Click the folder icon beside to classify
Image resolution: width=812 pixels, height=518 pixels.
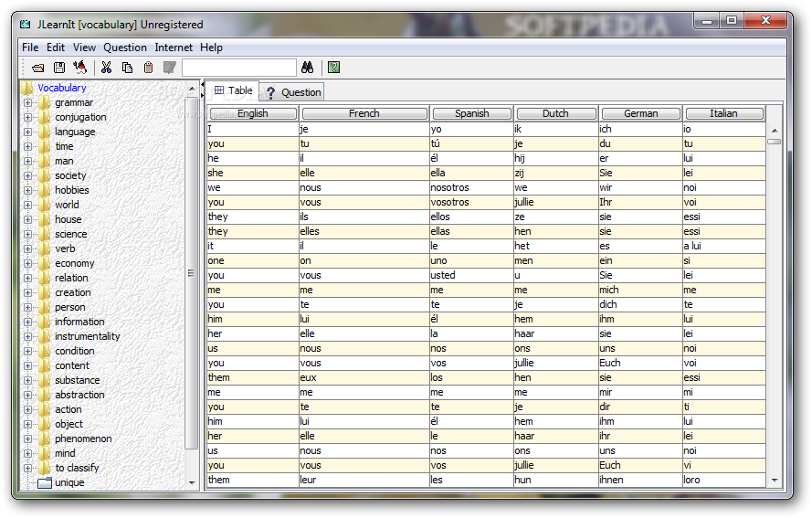pos(45,468)
